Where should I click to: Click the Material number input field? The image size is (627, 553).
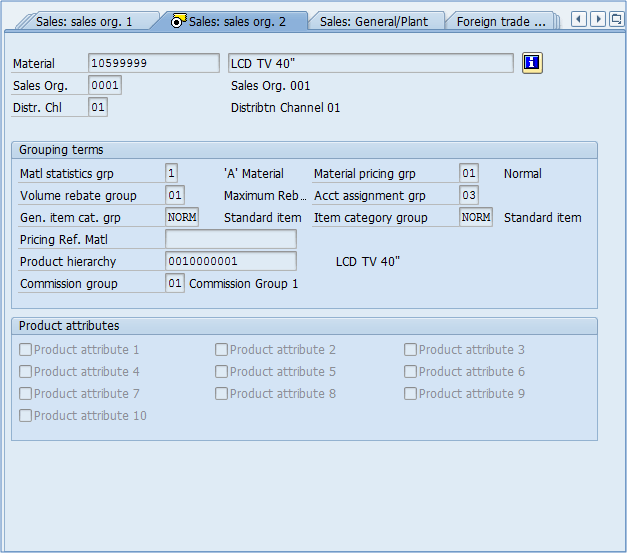(x=153, y=63)
